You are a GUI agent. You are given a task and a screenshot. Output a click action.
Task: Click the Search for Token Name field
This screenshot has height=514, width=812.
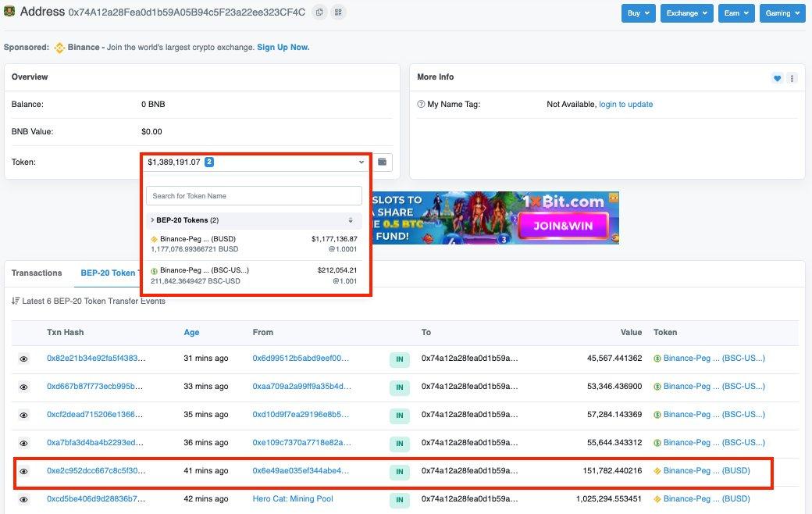click(x=254, y=196)
